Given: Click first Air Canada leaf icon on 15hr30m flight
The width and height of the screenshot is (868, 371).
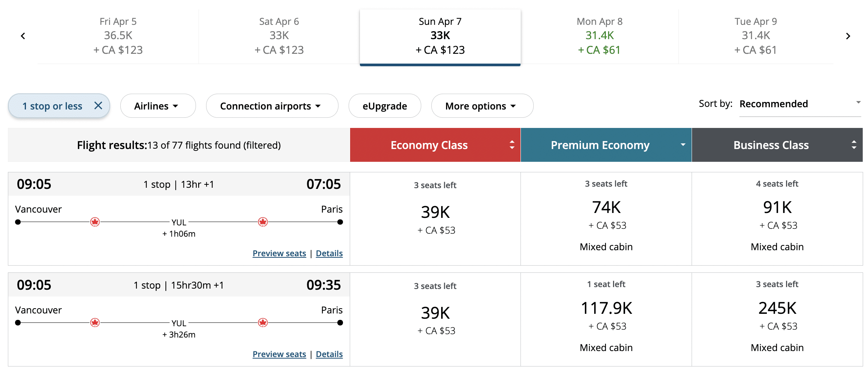Looking at the screenshot, I should [95, 323].
